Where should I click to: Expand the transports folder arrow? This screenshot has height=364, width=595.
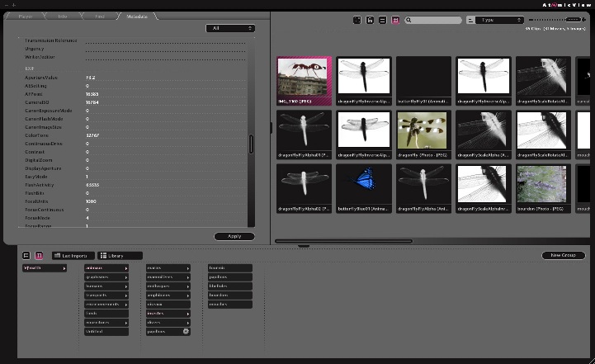[126, 295]
